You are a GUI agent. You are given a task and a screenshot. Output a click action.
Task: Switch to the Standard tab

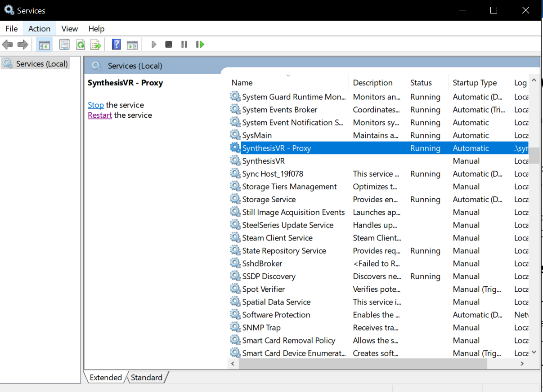(146, 378)
